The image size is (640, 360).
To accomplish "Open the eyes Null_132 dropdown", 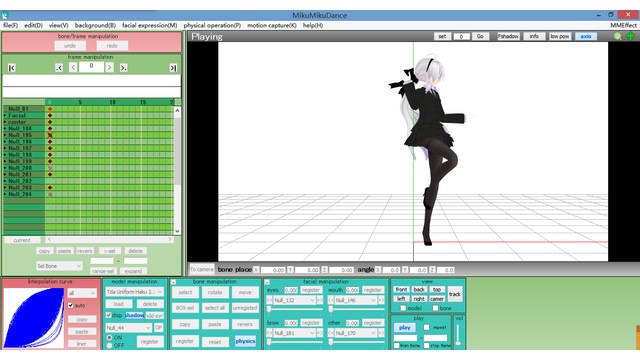I will (294, 300).
